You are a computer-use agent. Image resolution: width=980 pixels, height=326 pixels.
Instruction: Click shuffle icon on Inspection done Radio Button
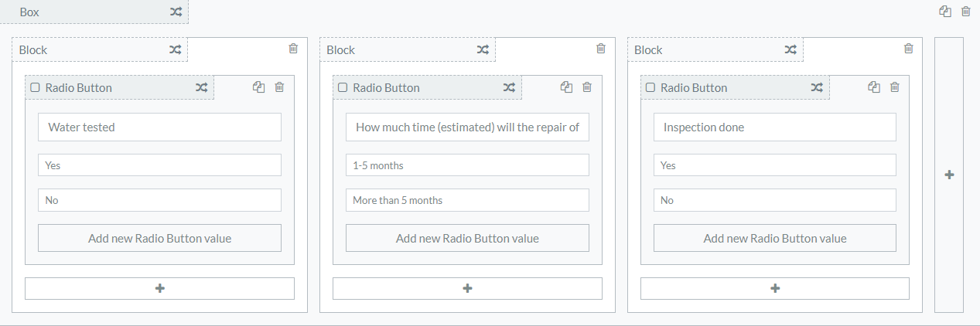(817, 88)
